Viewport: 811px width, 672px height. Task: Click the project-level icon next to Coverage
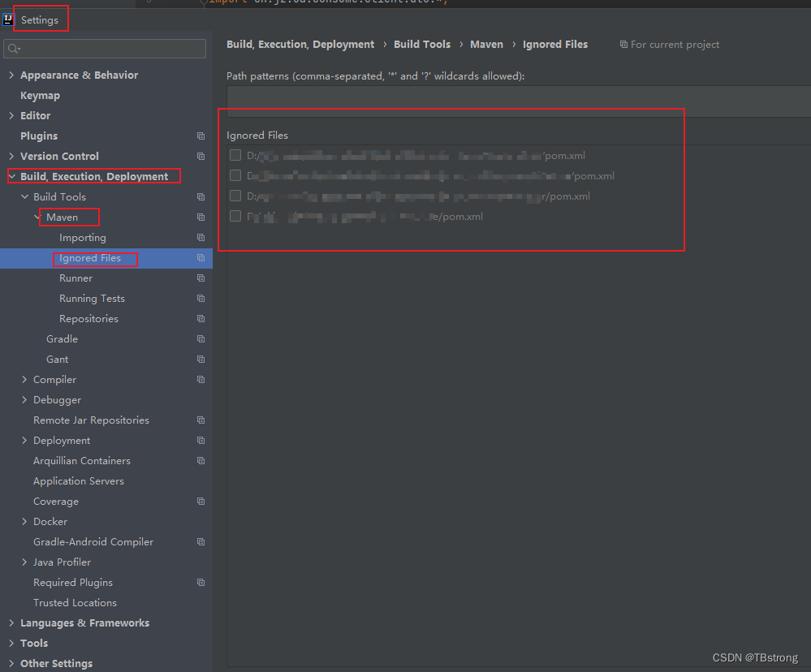pyautogui.click(x=201, y=502)
